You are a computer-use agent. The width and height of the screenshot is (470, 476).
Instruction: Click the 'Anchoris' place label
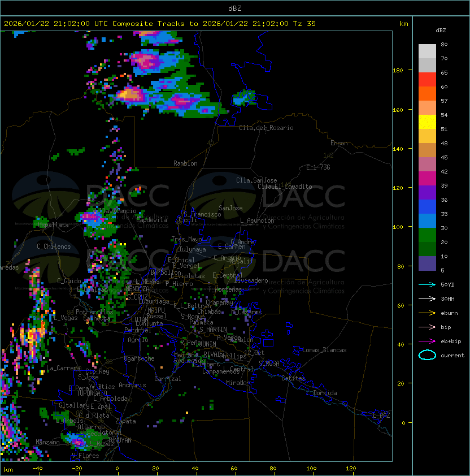[132, 385]
